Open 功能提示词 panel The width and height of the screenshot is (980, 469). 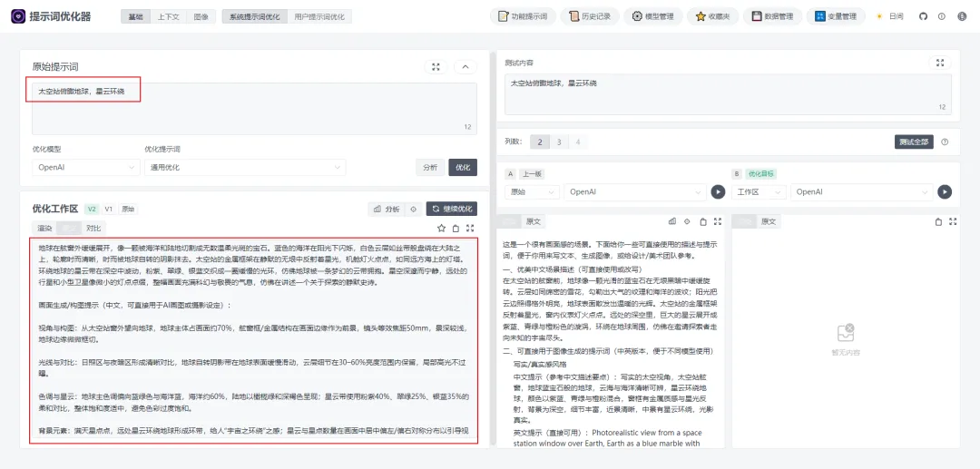523,16
